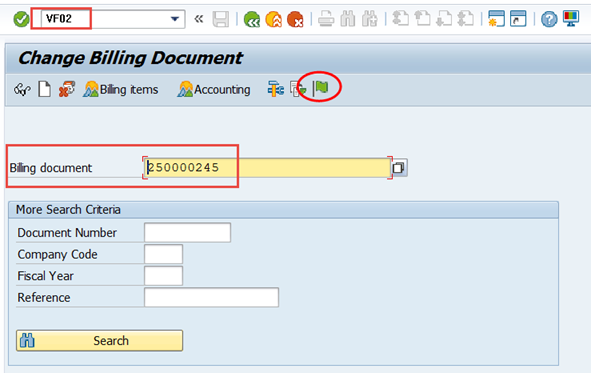Click the Display glasses icon
Viewport: 591px width, 373px height.
(x=22, y=90)
